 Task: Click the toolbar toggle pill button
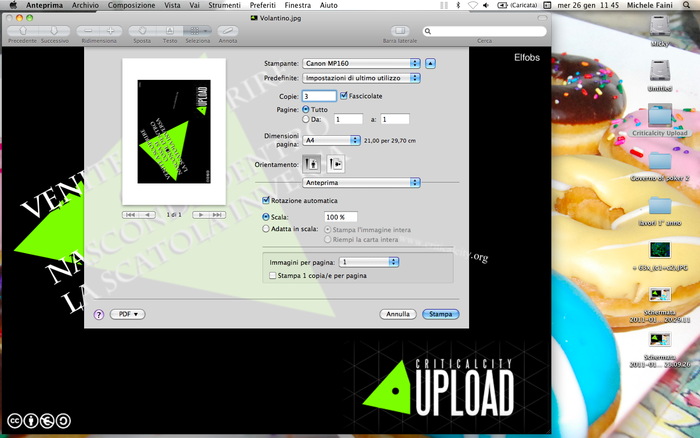542,18
